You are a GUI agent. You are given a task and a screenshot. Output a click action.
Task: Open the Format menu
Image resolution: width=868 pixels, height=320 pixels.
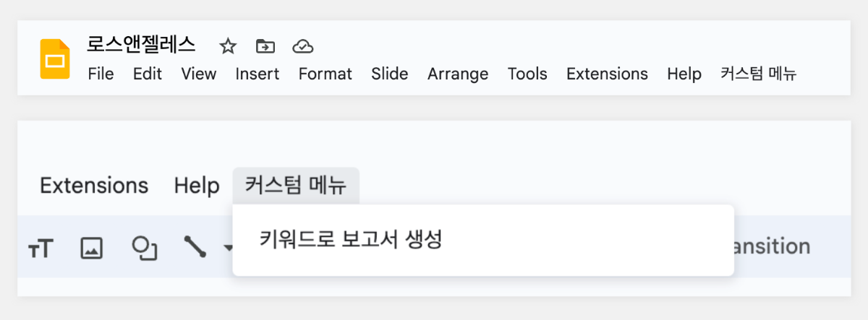tap(325, 74)
